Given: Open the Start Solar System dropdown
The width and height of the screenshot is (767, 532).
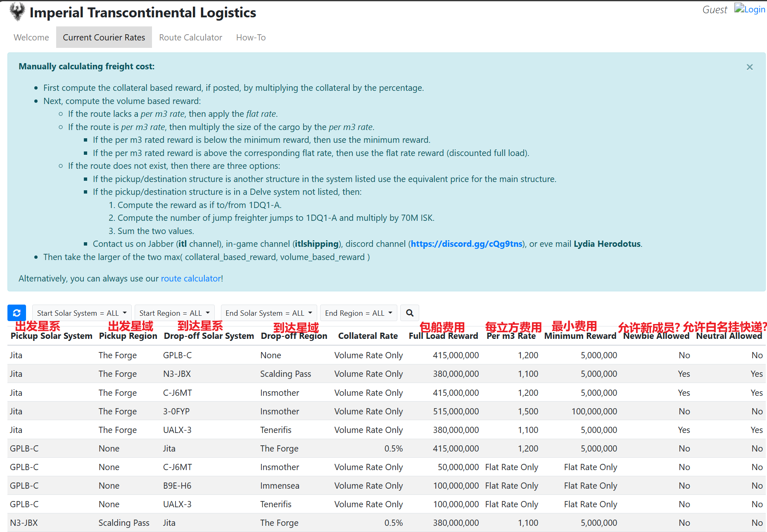Looking at the screenshot, I should (x=82, y=313).
